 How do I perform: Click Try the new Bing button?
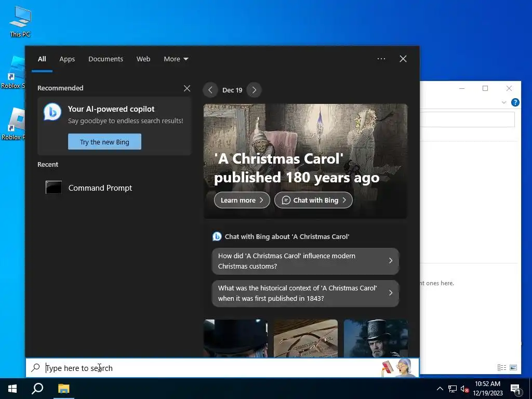(104, 142)
